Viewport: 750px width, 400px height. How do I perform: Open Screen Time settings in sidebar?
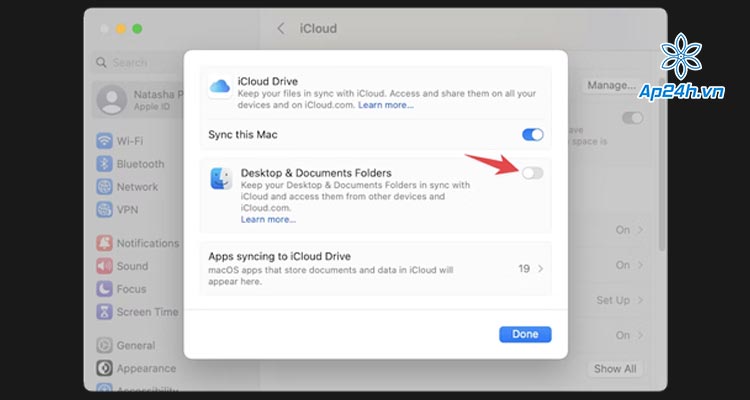tap(137, 312)
